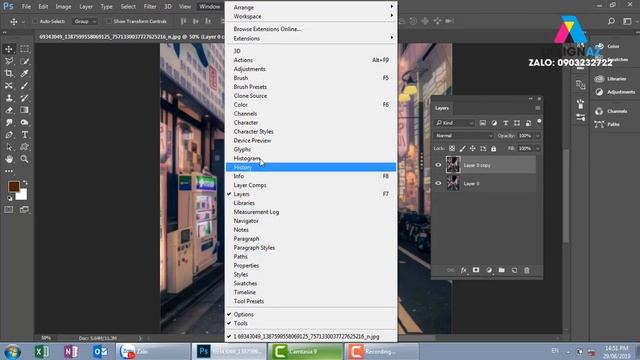
Task: Delete layer using trash icon
Action: click(x=527, y=270)
